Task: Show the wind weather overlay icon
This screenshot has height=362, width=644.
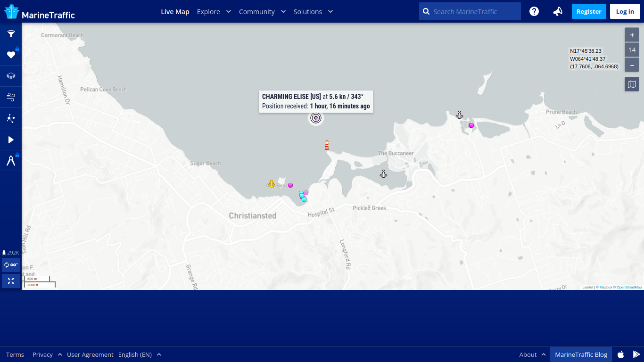Action: pyautogui.click(x=11, y=97)
